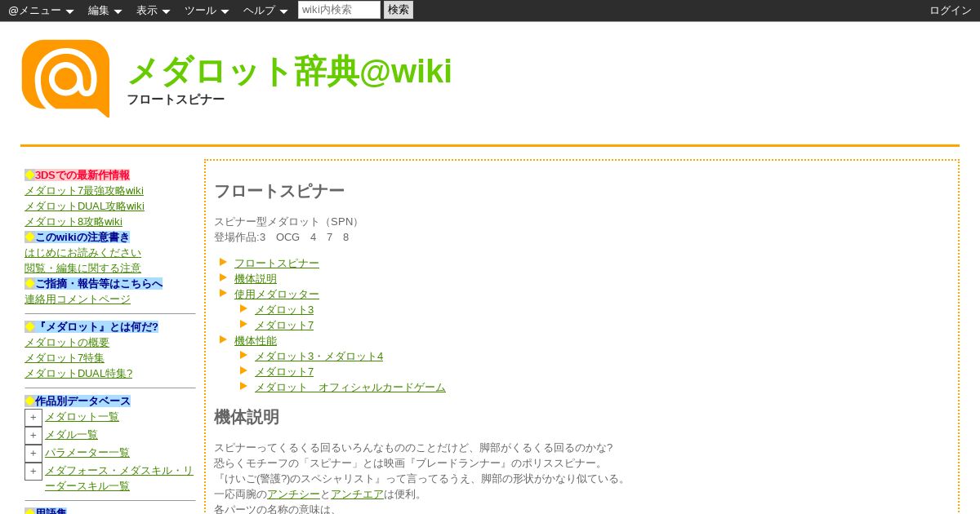Click the orange @wiki logo
980x514 pixels.
click(x=65, y=78)
